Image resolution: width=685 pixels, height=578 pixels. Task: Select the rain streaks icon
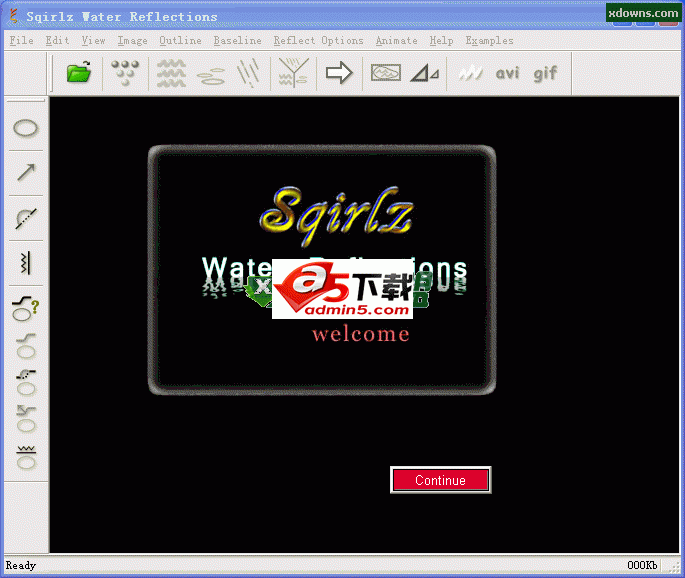pos(248,73)
